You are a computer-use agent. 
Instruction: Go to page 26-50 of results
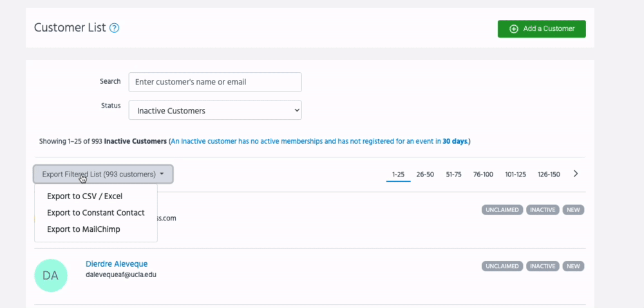[425, 174]
